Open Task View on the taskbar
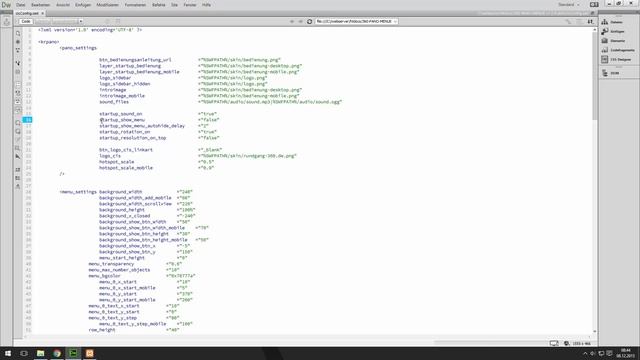The width and height of the screenshot is (640, 360). point(24,353)
